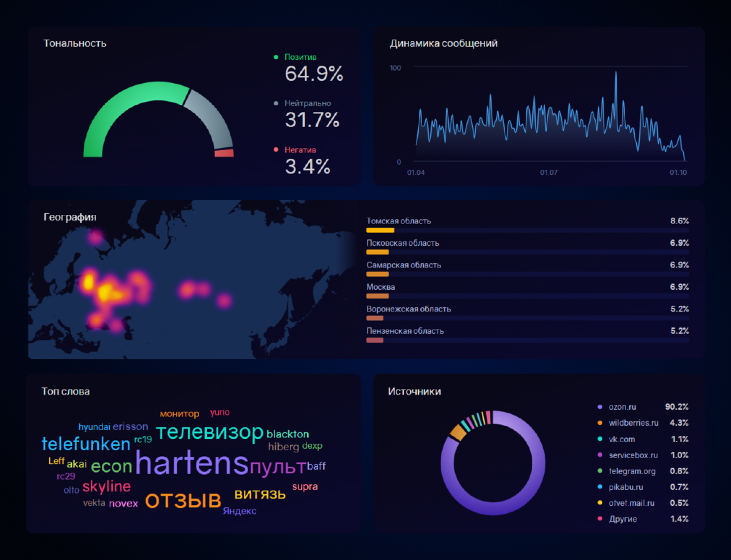Screen dimensions: 731x560
Task: Select the Позитив sentiment label
Action: (300, 57)
